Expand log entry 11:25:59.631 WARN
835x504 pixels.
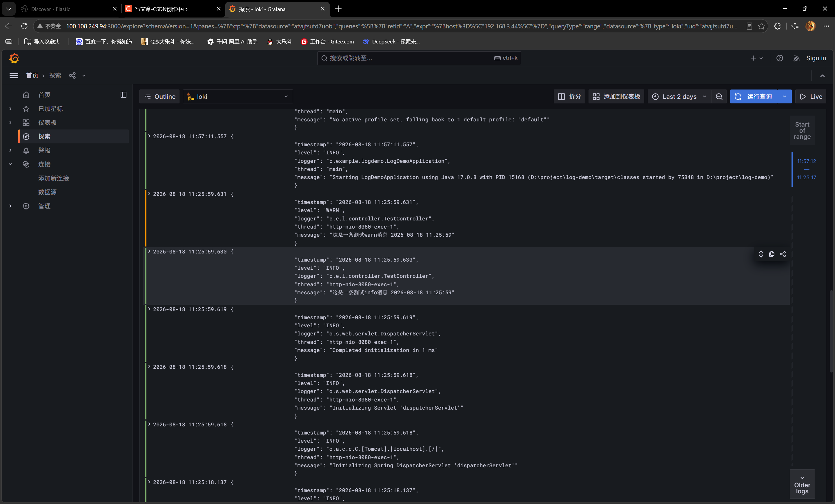(x=149, y=193)
